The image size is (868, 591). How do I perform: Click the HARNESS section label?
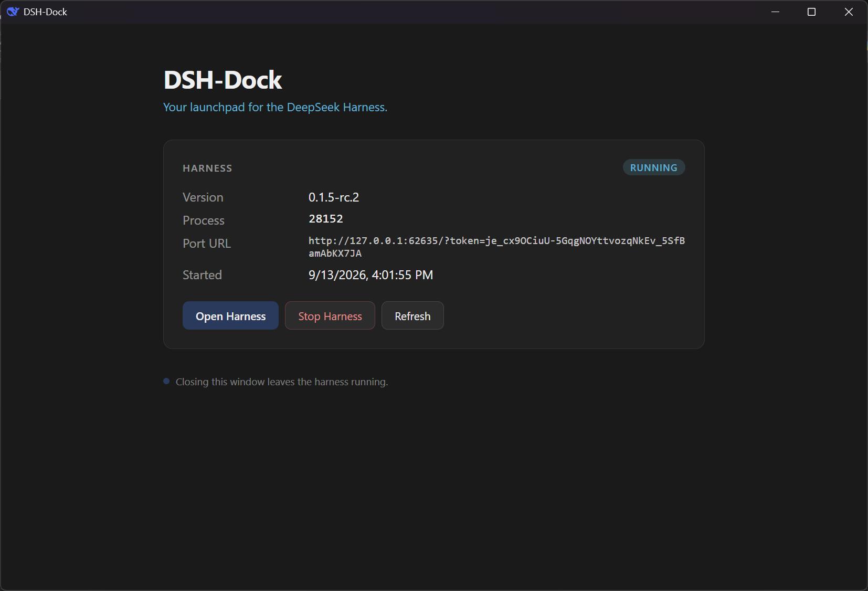tap(207, 168)
